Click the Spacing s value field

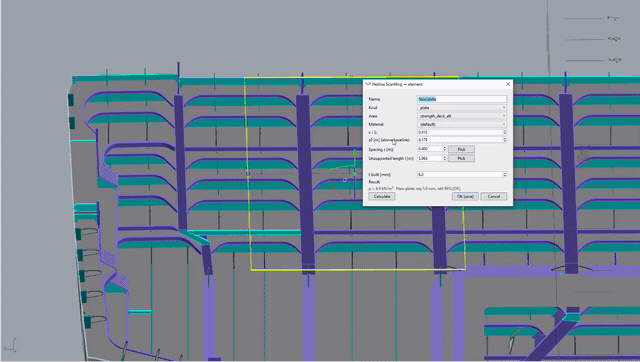(430, 149)
